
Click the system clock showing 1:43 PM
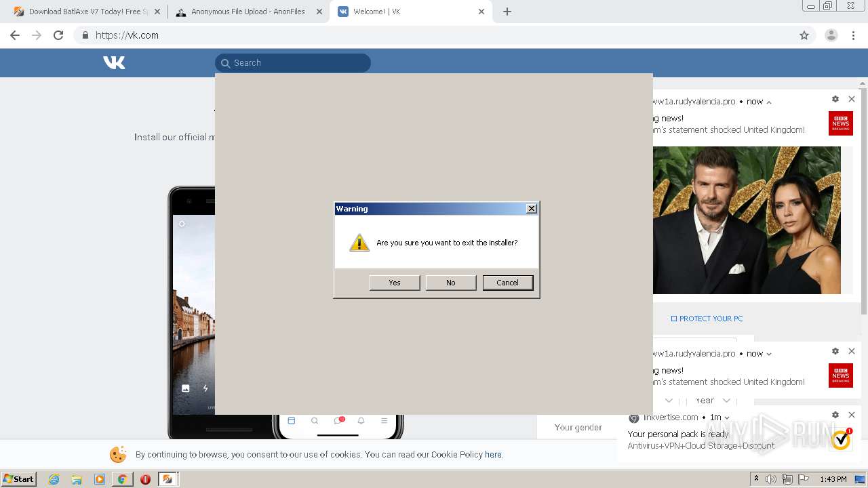[833, 479]
